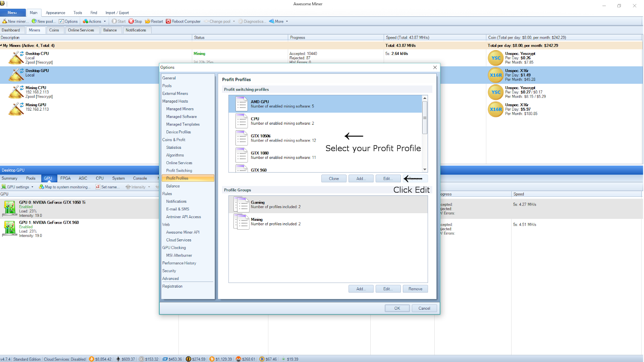
Task: Click the Diagnostics gear icon
Action: [241, 21]
